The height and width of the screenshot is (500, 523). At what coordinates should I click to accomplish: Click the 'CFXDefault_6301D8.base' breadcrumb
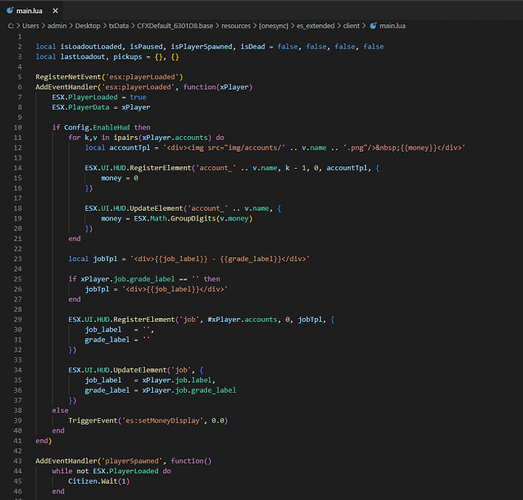tap(175, 26)
